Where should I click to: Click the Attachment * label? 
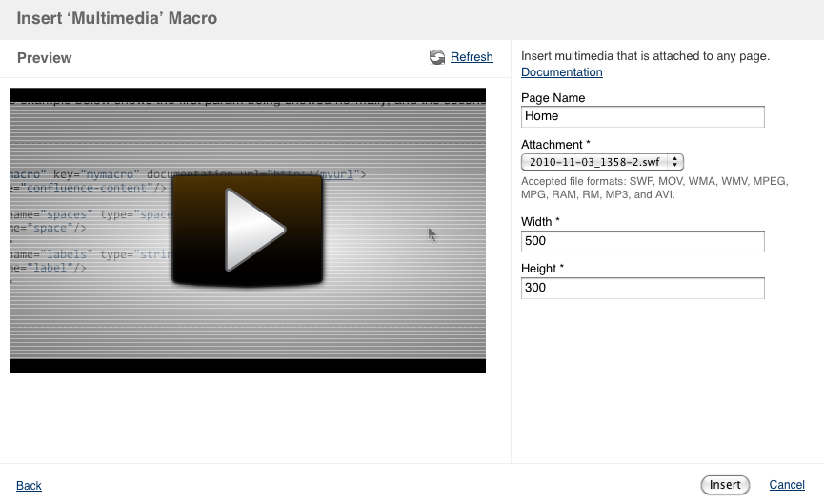556,145
